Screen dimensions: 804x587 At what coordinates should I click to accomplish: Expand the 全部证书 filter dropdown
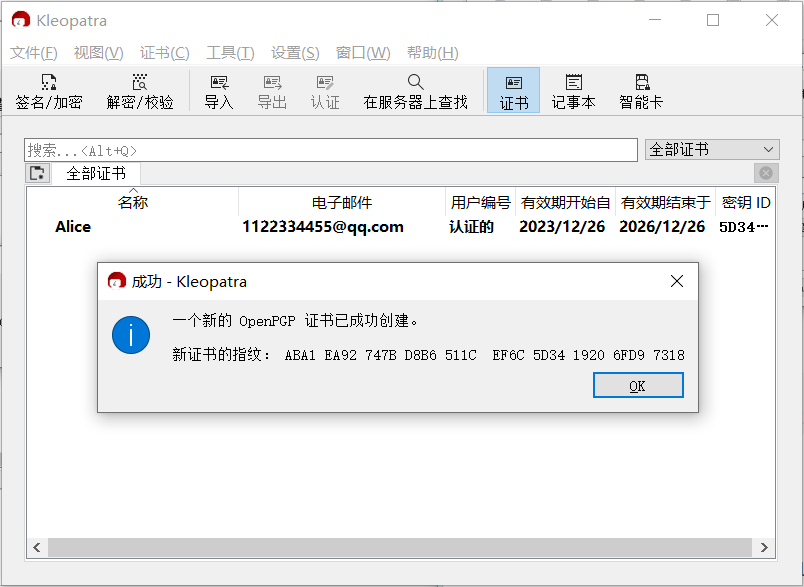pyautogui.click(x=712, y=150)
